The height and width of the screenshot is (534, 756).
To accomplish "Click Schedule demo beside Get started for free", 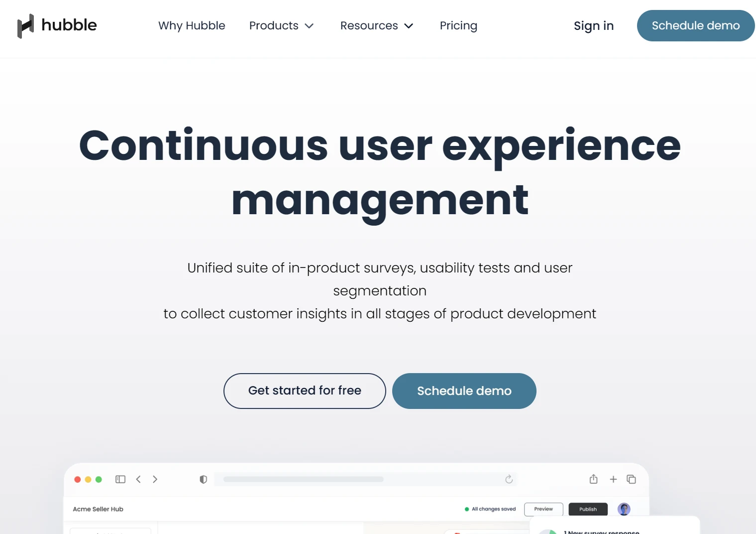I will [464, 391].
